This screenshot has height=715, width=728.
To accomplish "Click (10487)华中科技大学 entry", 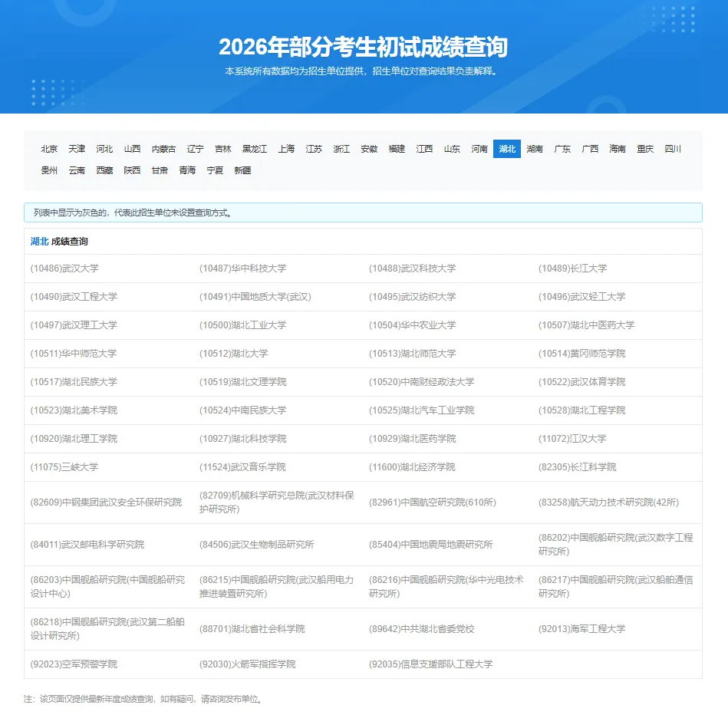I will tap(243, 269).
